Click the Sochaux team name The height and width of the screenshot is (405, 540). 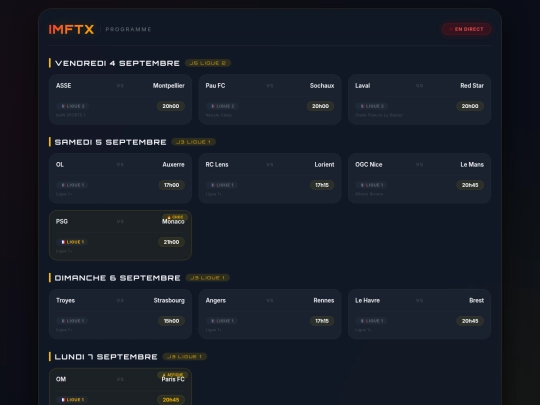pos(322,86)
